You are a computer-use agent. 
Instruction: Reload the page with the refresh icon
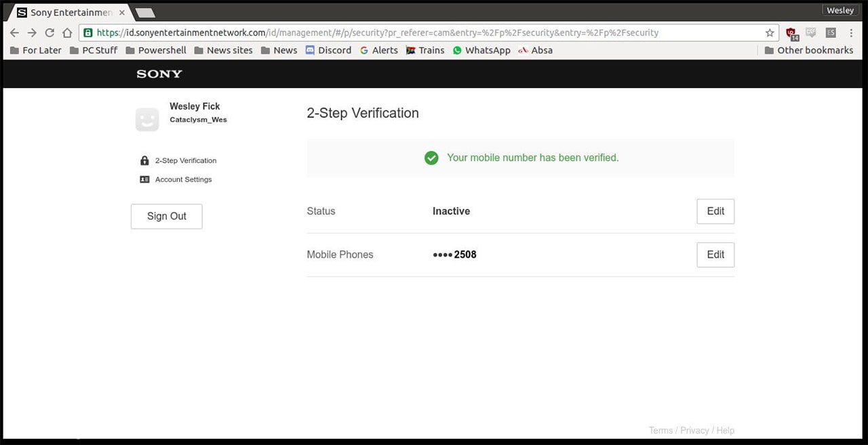click(50, 33)
